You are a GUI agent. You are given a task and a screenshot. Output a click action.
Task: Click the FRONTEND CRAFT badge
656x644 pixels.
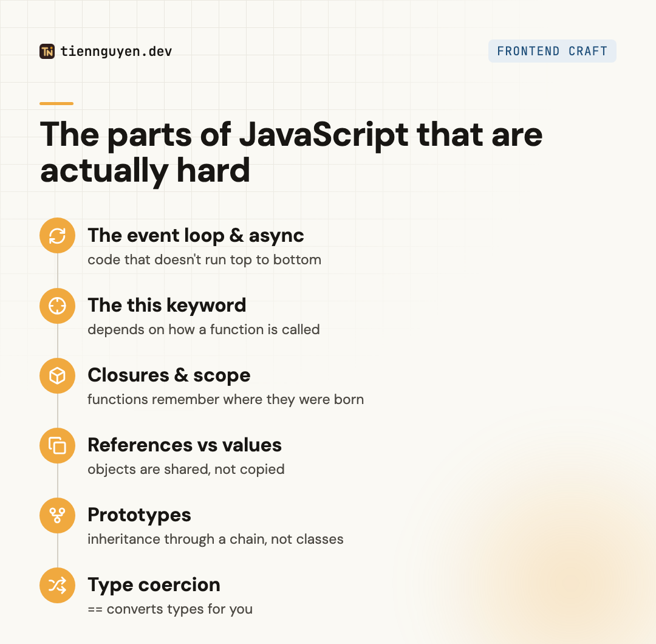552,51
